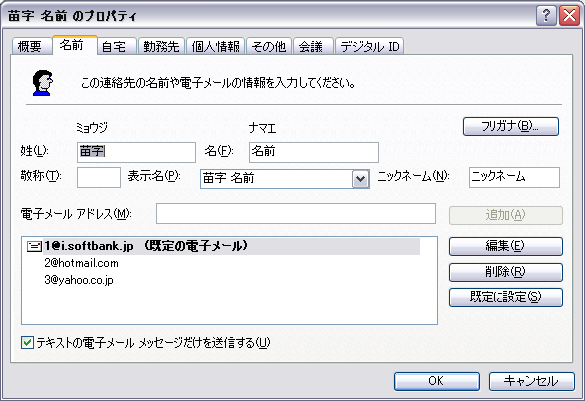This screenshot has width=585, height=401.
Task: Focus the 姓(L) field containing 苗字
Action: coord(136,152)
